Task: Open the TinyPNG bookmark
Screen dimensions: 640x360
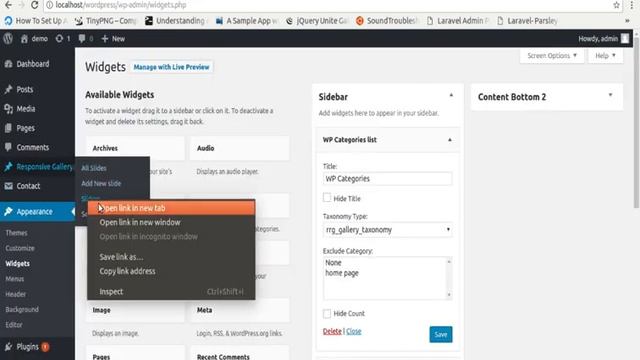Action: point(106,21)
